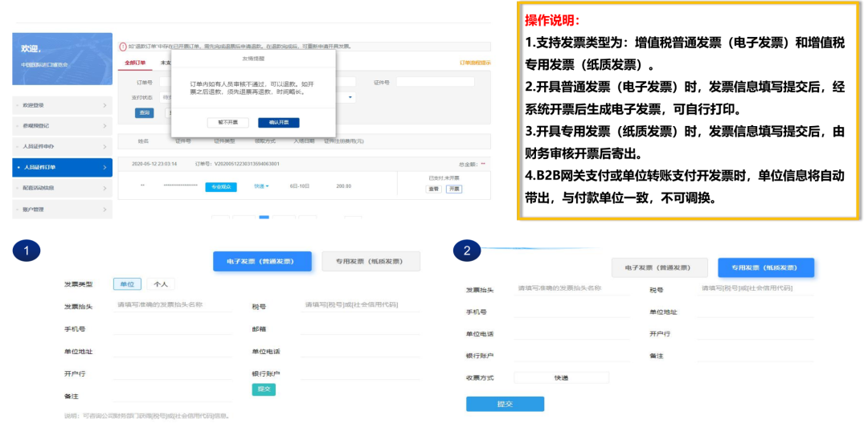Open 人员证件订单 in the sidebar
Screen dimensions: 868x428
[62, 168]
